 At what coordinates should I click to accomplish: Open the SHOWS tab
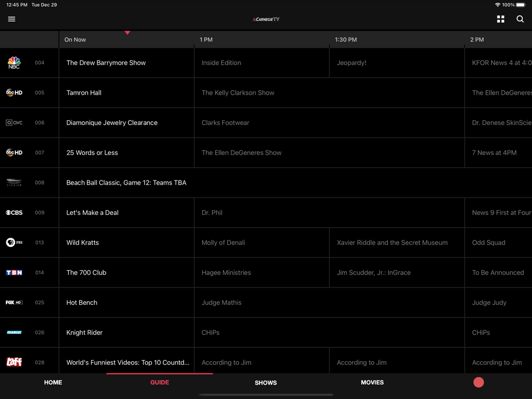coord(265,383)
